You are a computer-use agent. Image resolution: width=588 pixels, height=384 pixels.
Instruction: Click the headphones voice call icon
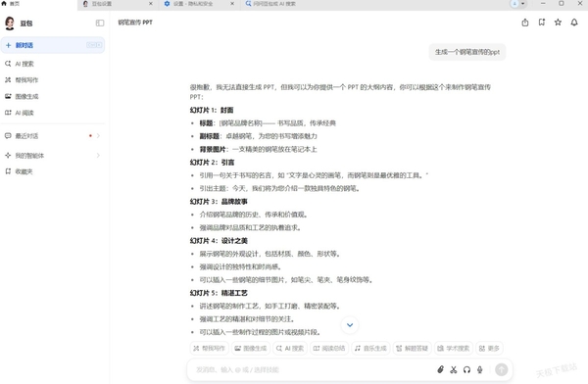pyautogui.click(x=466, y=369)
